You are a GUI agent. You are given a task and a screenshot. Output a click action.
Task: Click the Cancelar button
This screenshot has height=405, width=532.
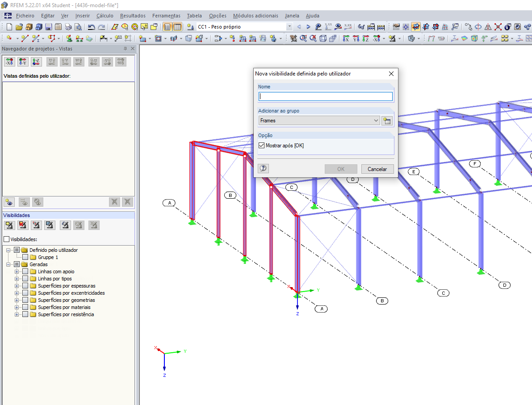pyautogui.click(x=377, y=169)
